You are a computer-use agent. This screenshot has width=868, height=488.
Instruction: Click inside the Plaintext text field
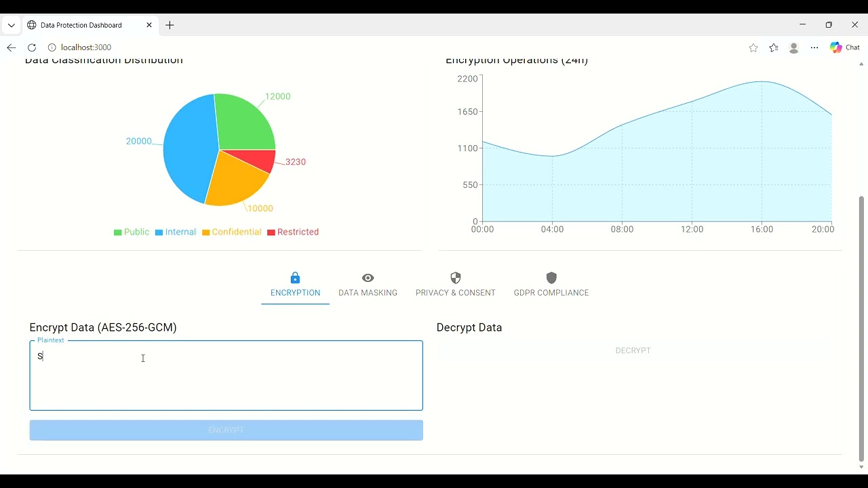tap(226, 375)
